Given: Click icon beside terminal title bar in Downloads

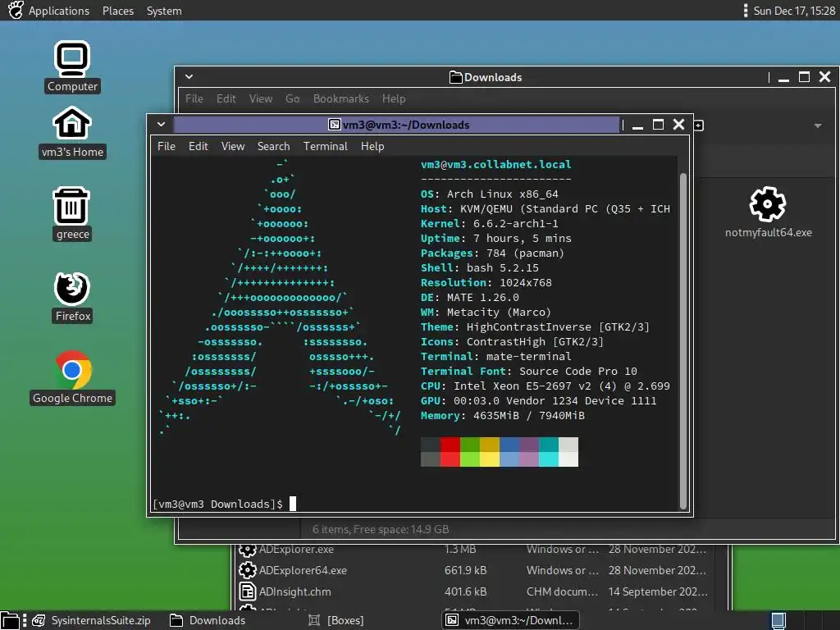Looking at the screenshot, I should click(x=698, y=126).
